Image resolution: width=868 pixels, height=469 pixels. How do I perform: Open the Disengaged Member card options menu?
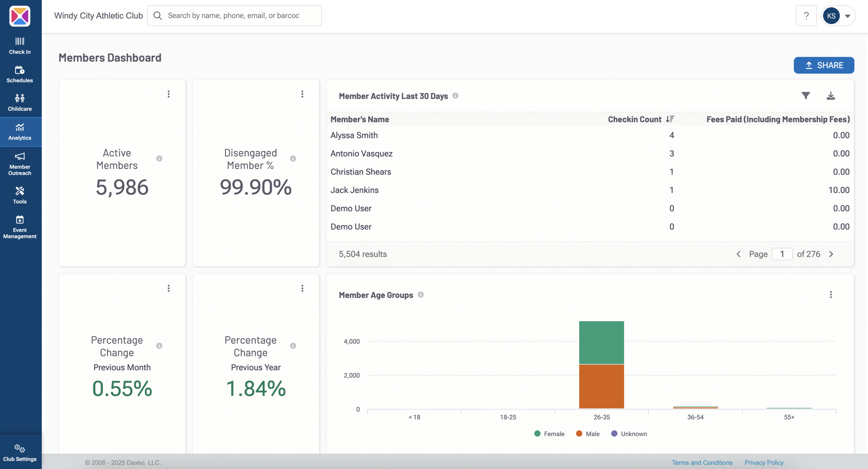coord(302,94)
